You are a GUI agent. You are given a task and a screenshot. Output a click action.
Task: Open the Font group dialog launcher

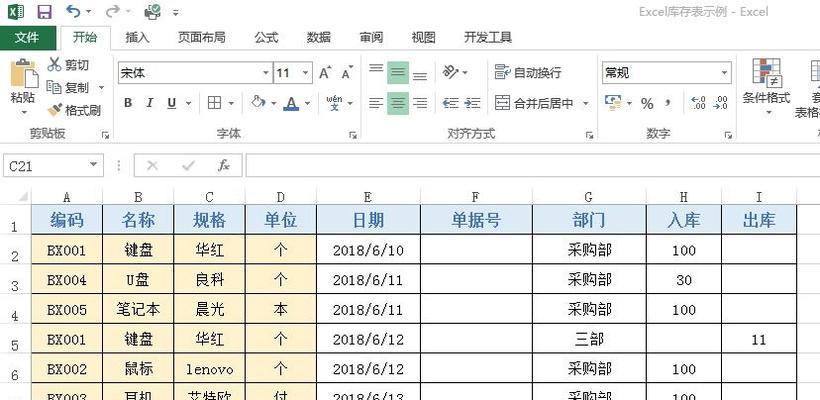[x=352, y=135]
